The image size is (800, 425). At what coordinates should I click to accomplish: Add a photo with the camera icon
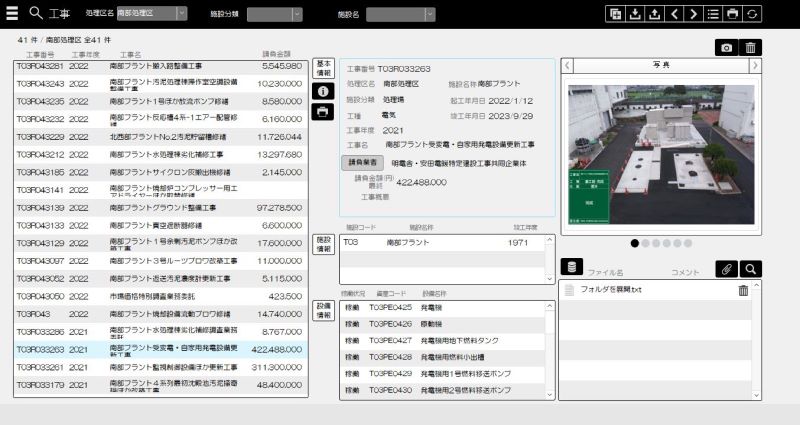(x=727, y=47)
